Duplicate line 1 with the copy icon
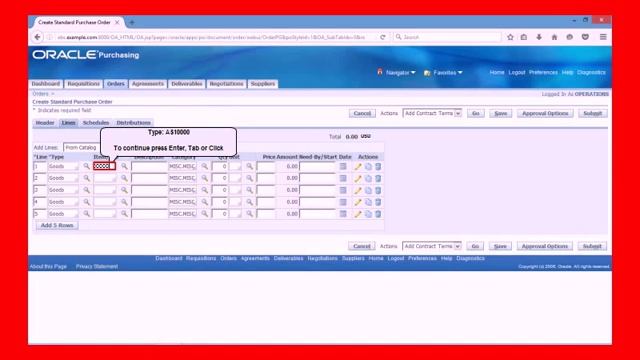Viewport: 640px width, 360px height. pyautogui.click(x=368, y=167)
